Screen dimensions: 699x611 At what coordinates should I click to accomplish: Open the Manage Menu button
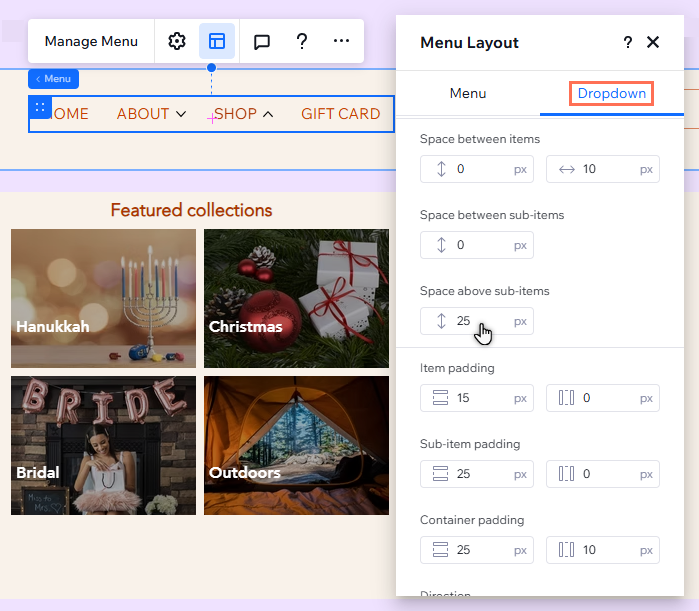91,41
